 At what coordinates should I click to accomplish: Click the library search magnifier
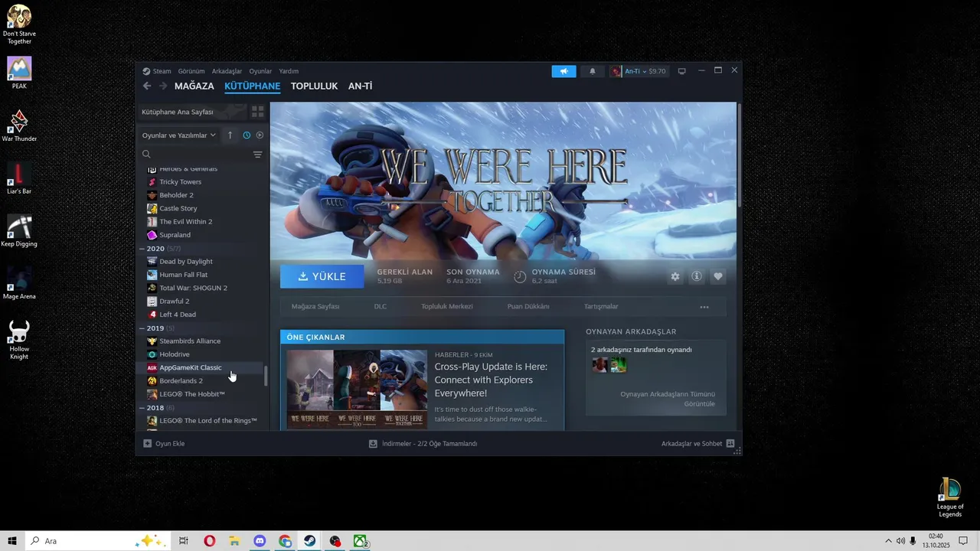[146, 155]
